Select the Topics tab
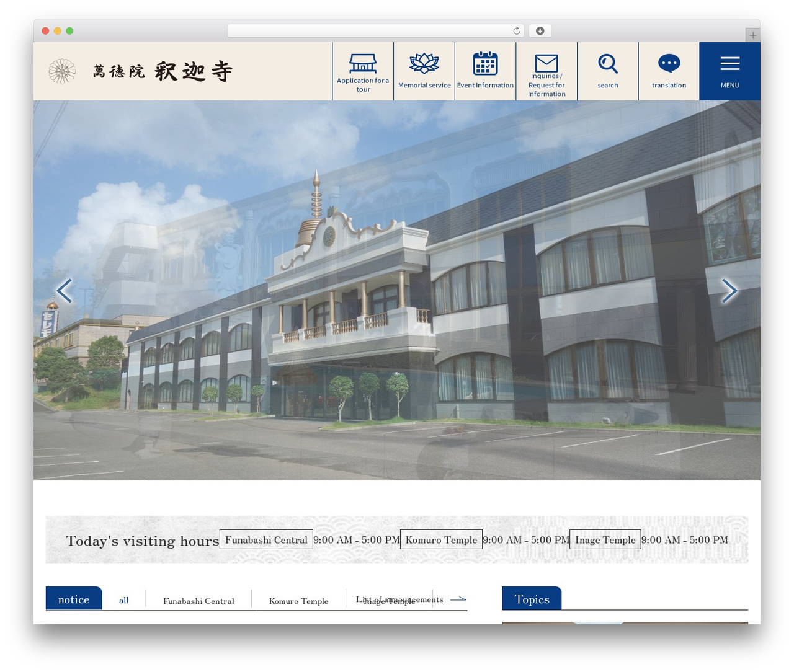Screen dimensions: 794x672 pos(532,599)
